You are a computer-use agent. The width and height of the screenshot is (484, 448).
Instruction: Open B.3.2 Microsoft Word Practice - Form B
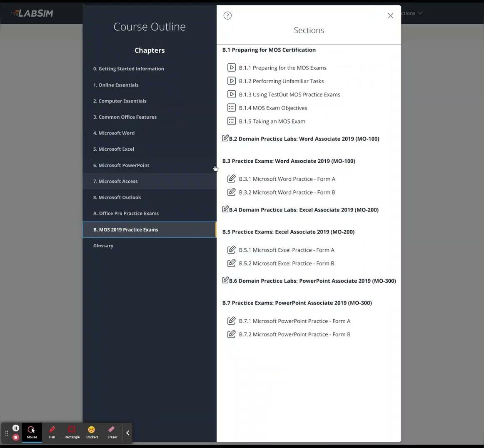[x=287, y=192]
